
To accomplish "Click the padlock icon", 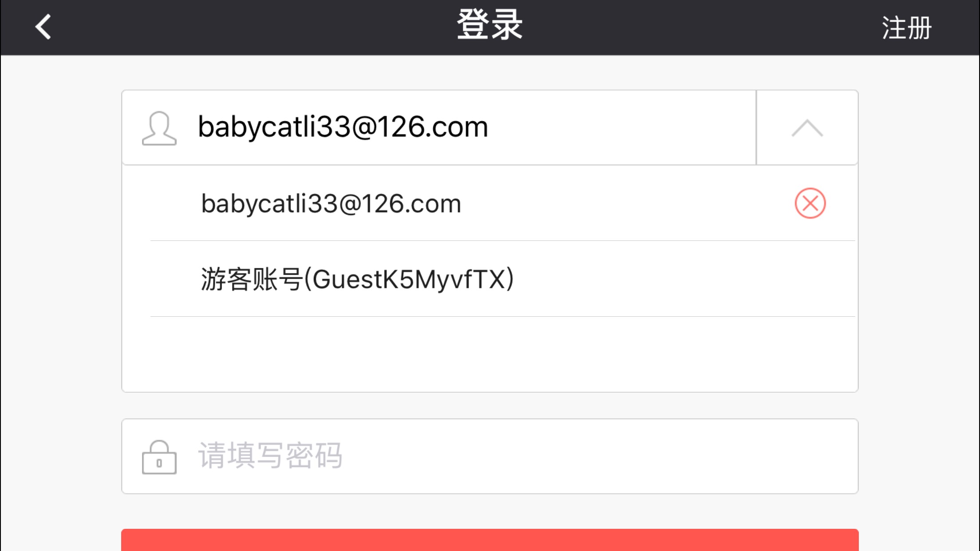I will (159, 457).
